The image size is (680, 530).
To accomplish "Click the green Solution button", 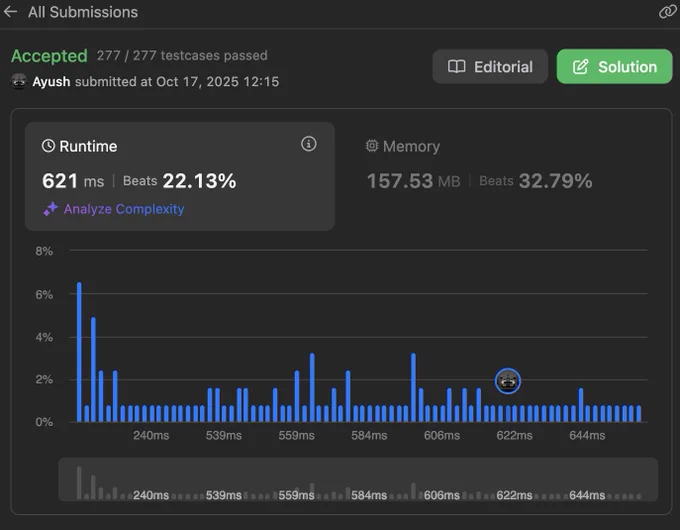I will coord(615,66).
